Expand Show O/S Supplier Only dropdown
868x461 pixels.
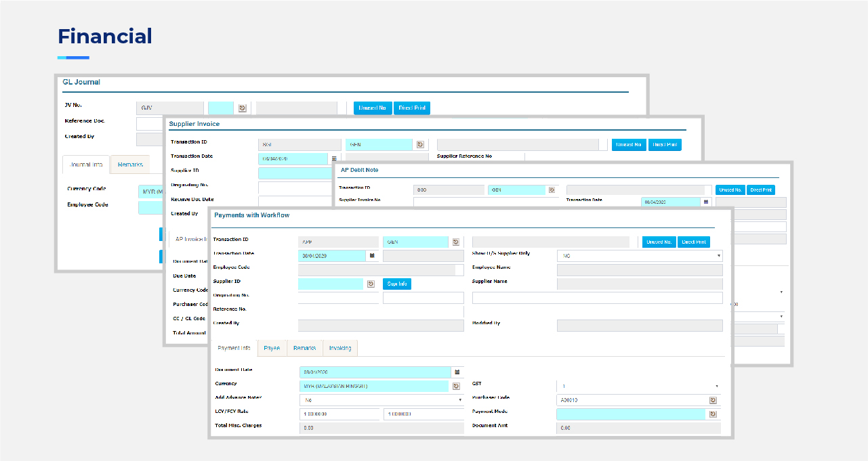tap(718, 256)
